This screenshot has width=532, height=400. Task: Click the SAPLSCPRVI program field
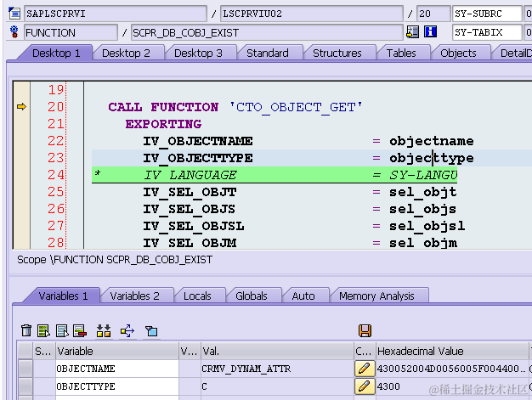(x=116, y=14)
